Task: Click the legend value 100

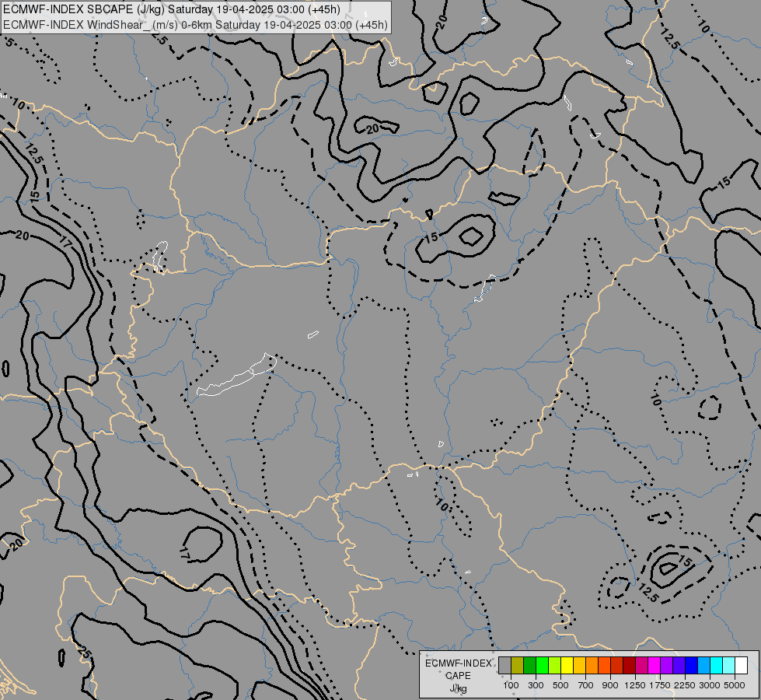Action: point(511,685)
